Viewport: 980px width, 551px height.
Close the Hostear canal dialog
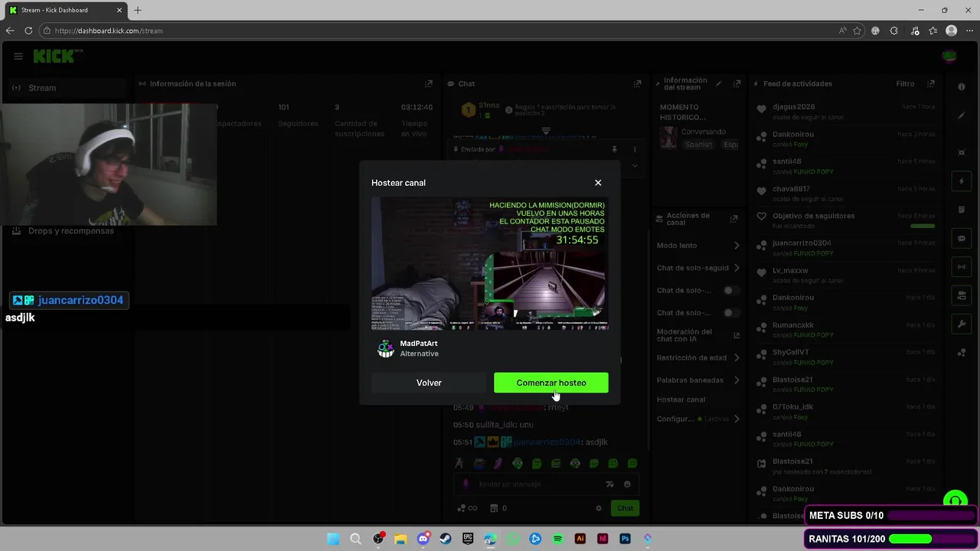click(598, 183)
